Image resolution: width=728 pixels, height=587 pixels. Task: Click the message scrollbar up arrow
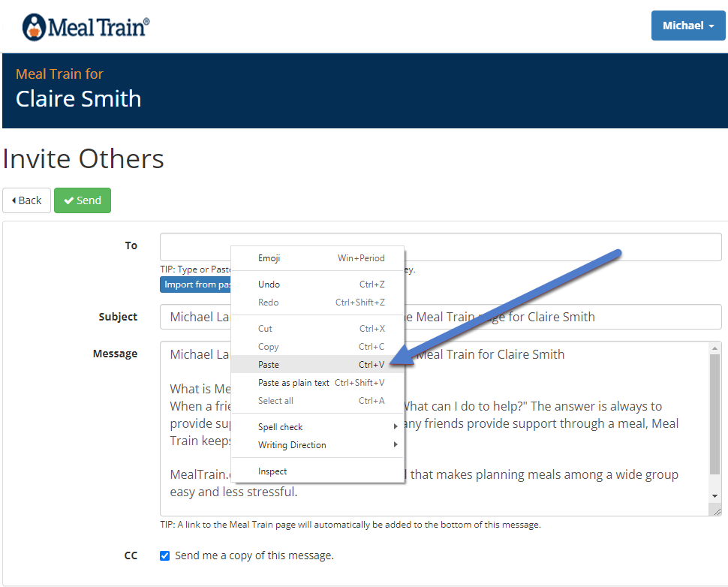coord(714,348)
